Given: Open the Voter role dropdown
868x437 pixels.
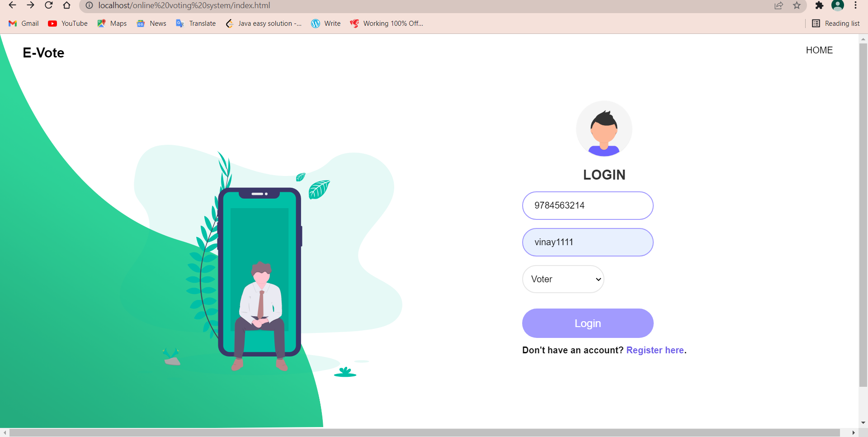Looking at the screenshot, I should tap(563, 279).
